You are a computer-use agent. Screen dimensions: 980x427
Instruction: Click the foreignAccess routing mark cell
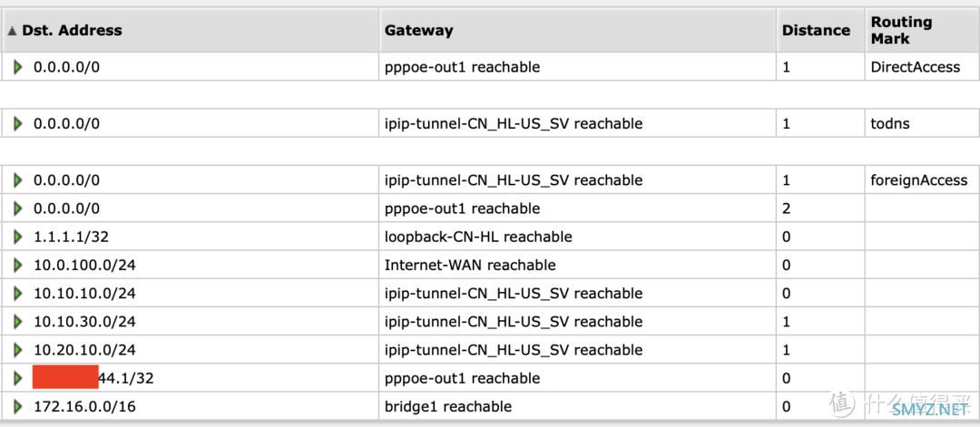point(922,180)
